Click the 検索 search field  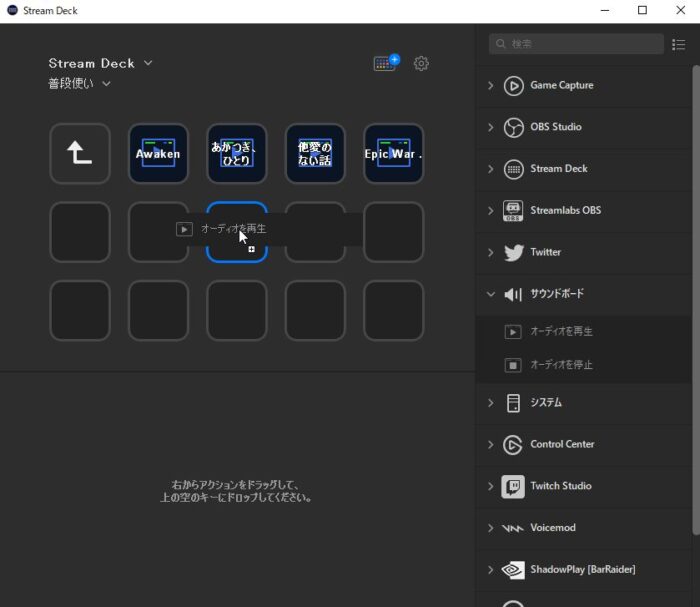tap(576, 44)
